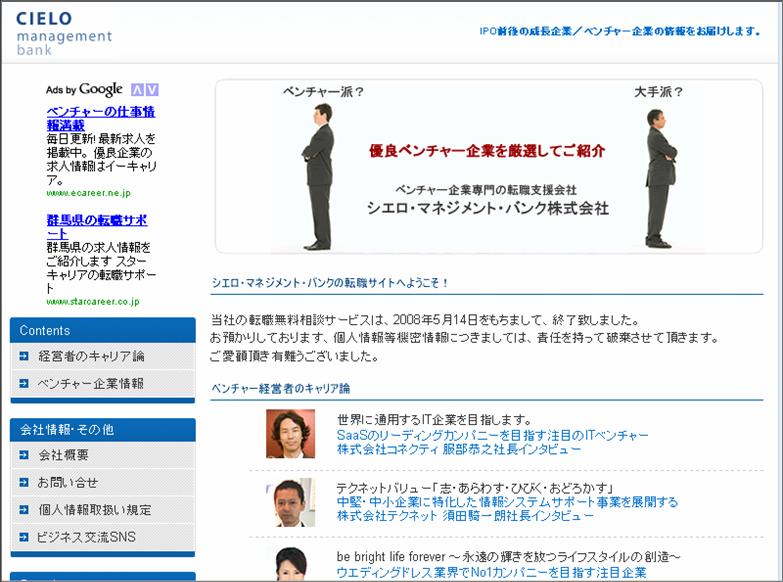
Task: Click the arrow icon beside 会社概要
Action: [x=23, y=455]
